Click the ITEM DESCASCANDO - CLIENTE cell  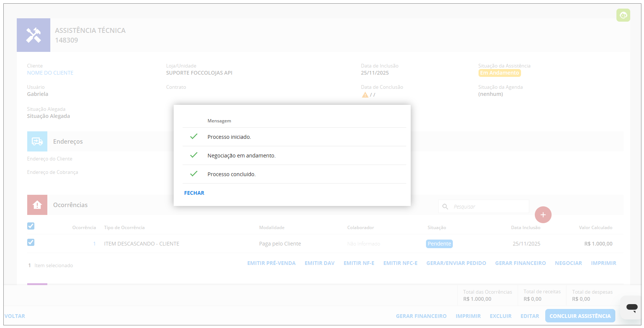click(142, 244)
